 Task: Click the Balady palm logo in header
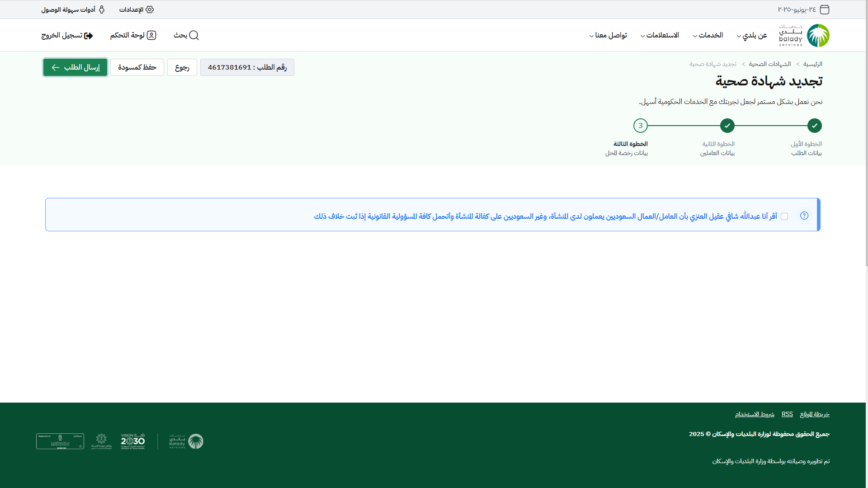[818, 35]
